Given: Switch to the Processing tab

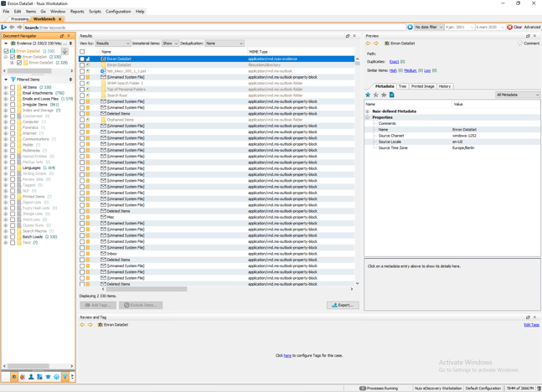Looking at the screenshot, I should (19, 19).
